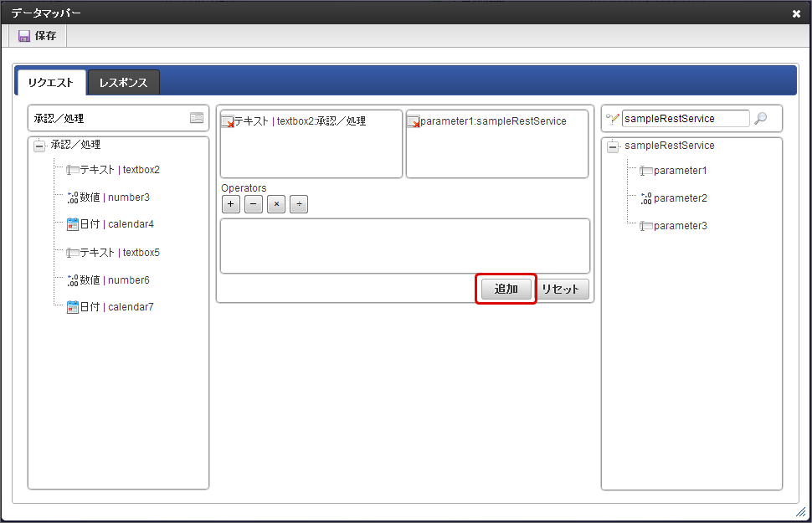Screen dimensions: 812x523
Task: Click the テキスト | textbox2:承認／処理 entry
Action: click(x=301, y=121)
